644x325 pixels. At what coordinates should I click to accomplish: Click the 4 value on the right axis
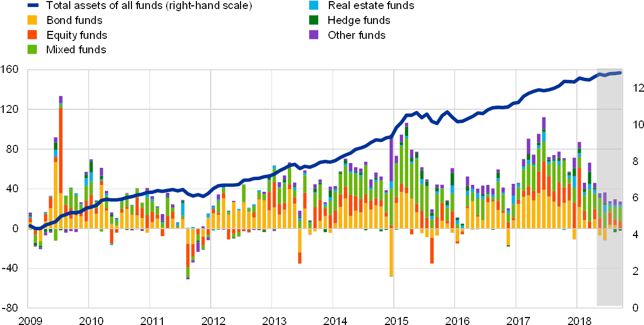click(x=635, y=235)
